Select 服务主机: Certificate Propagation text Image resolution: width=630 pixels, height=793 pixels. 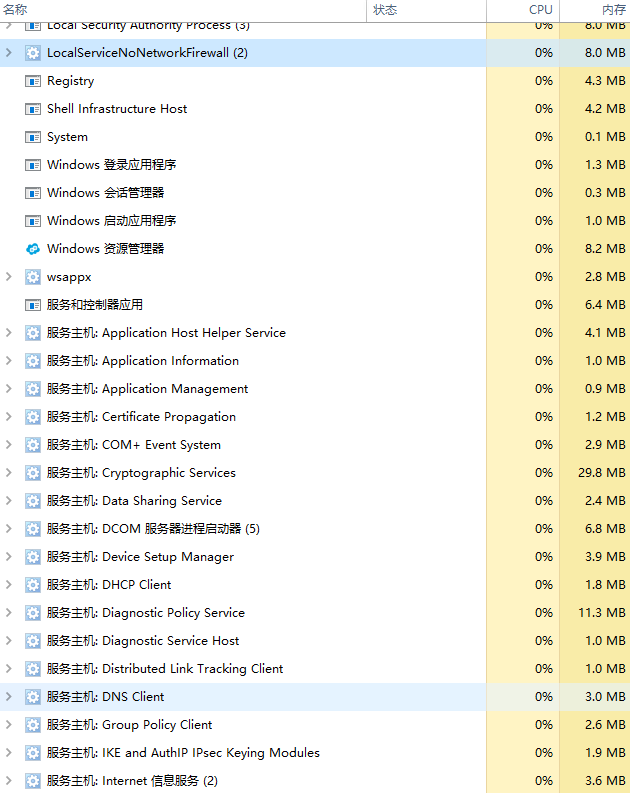pyautogui.click(x=141, y=417)
